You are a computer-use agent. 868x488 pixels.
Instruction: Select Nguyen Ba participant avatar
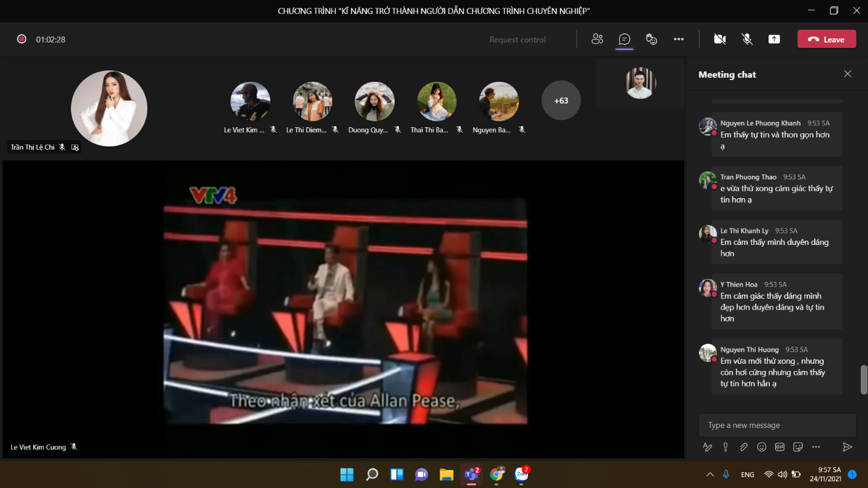click(x=499, y=101)
